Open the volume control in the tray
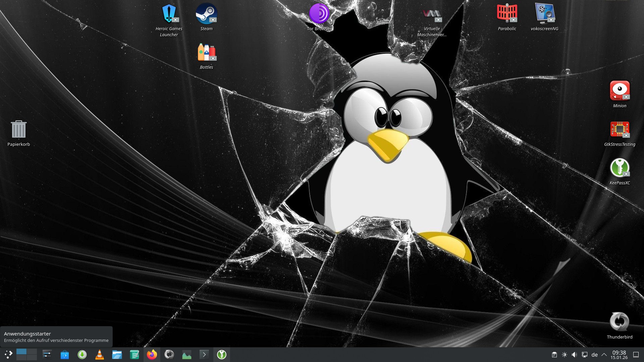This screenshot has width=644, height=362. [574, 355]
